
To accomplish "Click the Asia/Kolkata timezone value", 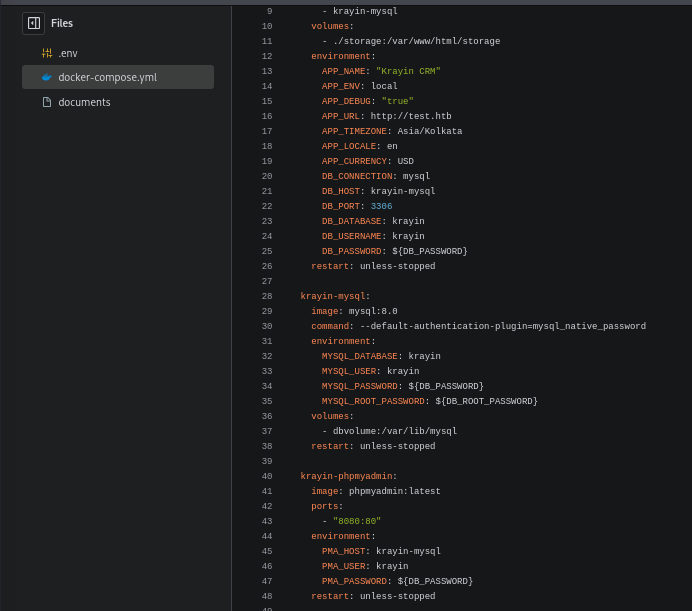I will [430, 131].
